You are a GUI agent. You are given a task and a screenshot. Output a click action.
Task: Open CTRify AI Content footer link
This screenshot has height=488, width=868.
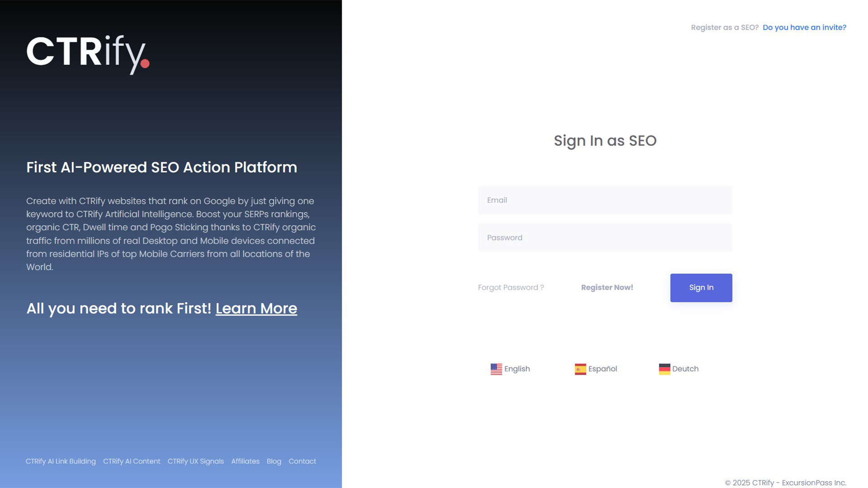pos(132,461)
